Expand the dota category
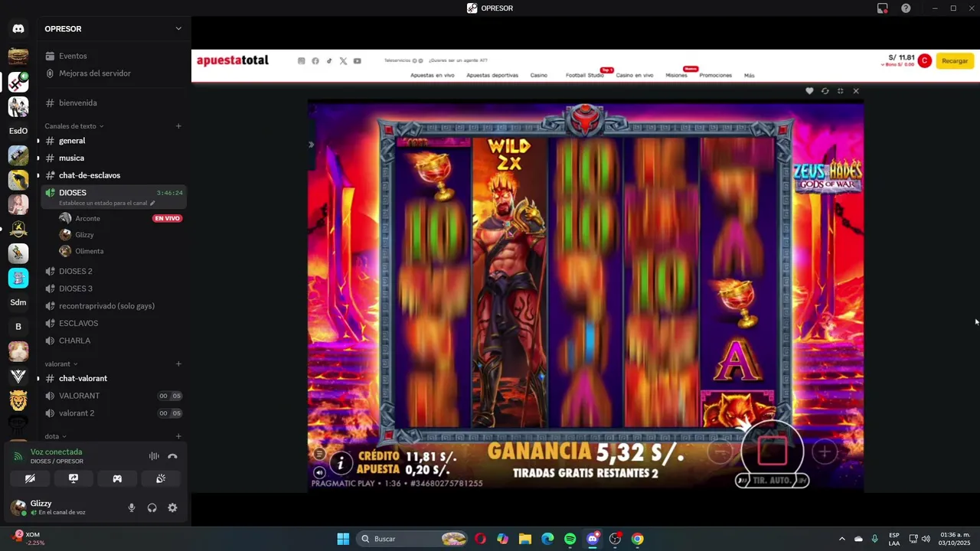 click(55, 436)
